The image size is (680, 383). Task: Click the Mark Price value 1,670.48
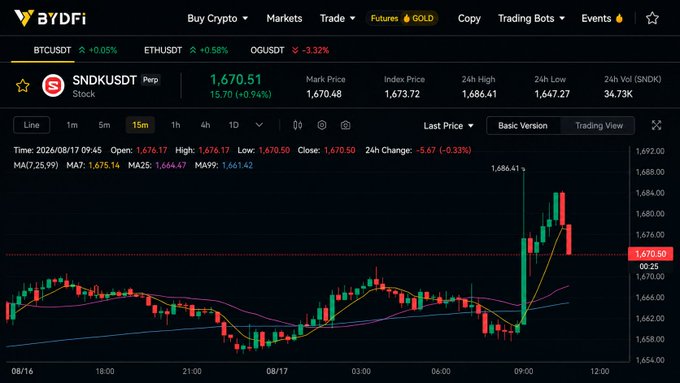tap(324, 94)
